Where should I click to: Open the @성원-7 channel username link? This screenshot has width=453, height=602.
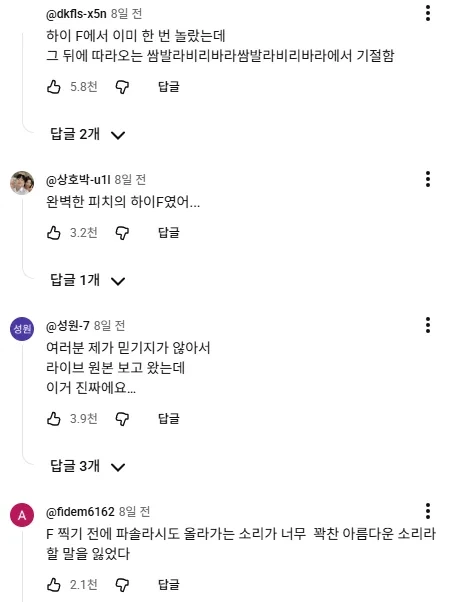point(68,326)
